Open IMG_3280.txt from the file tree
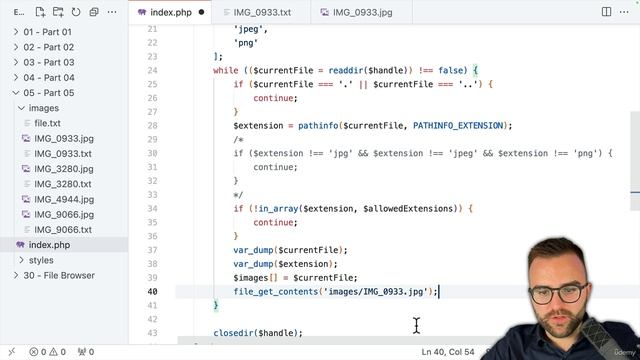The image size is (640, 360). (x=64, y=184)
